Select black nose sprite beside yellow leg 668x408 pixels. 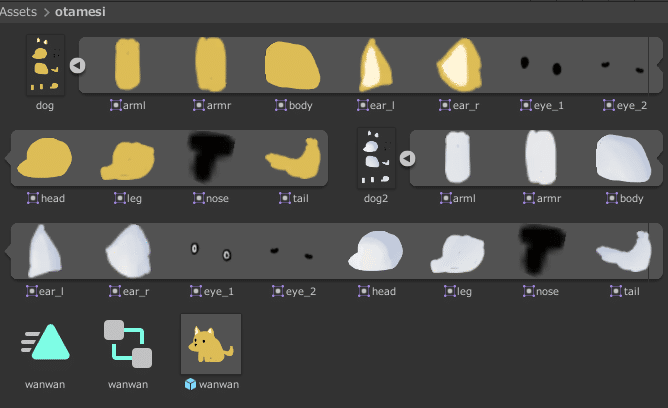point(210,156)
